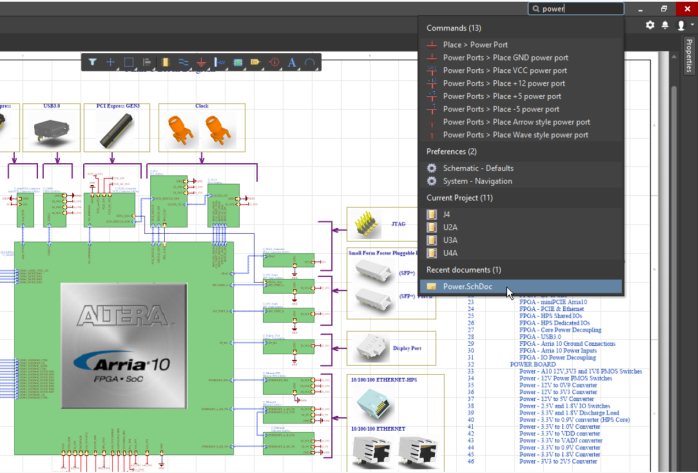Image resolution: width=698 pixels, height=473 pixels.
Task: Click the gear icon beside System - Navigation
Action: click(431, 181)
